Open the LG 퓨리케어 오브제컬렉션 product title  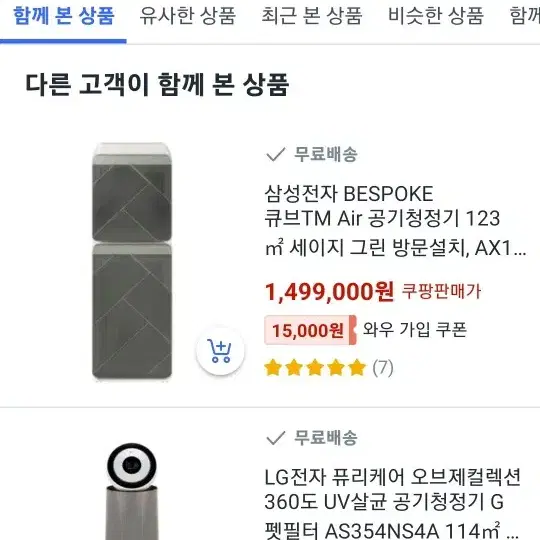coord(393,503)
